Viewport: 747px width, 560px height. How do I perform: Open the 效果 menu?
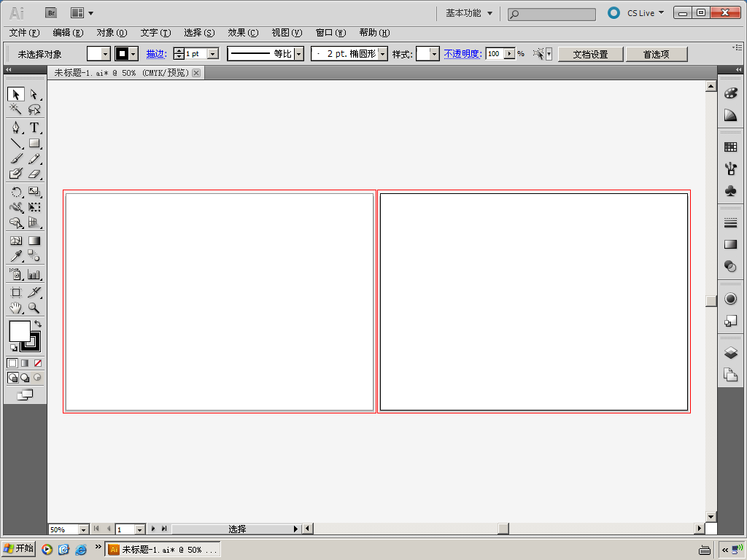pos(243,32)
